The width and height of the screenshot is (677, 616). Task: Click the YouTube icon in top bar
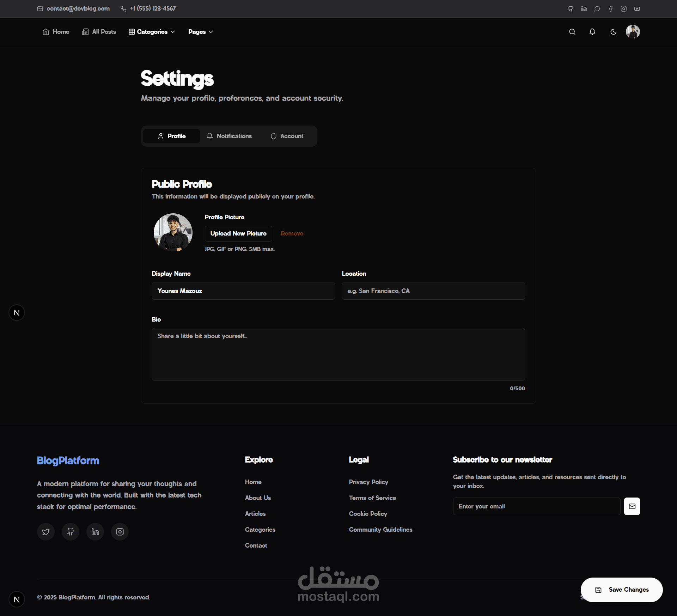pos(637,9)
